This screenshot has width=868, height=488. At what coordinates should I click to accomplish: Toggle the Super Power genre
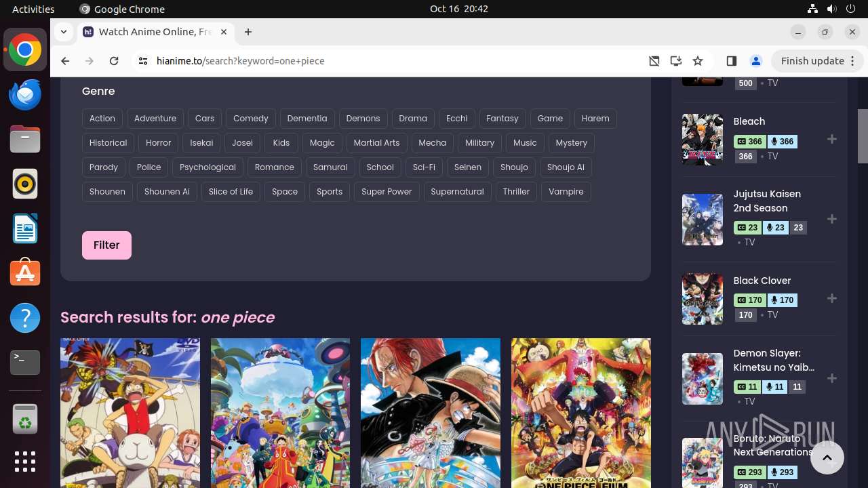pyautogui.click(x=387, y=192)
